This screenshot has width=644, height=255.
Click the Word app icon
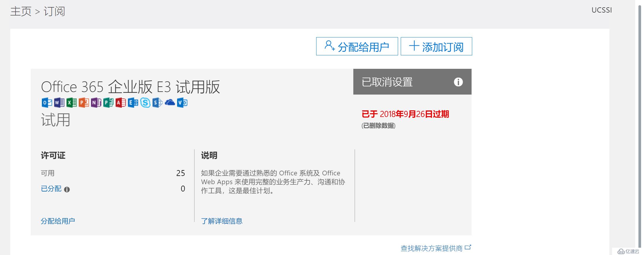[x=59, y=102]
